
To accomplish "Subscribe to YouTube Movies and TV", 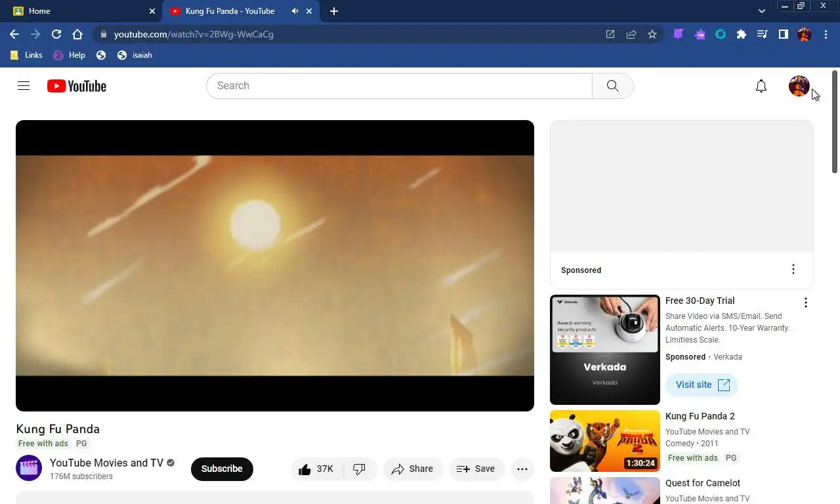I will tap(222, 469).
